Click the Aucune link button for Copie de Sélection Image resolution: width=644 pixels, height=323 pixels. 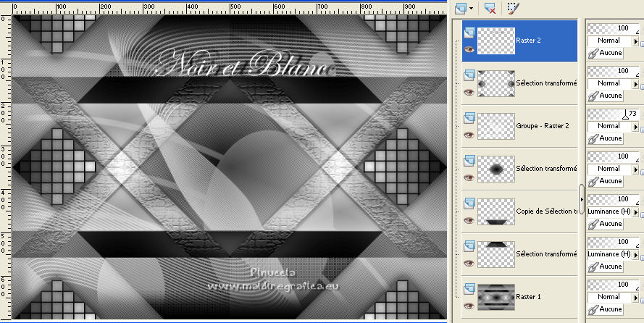pyautogui.click(x=605, y=224)
